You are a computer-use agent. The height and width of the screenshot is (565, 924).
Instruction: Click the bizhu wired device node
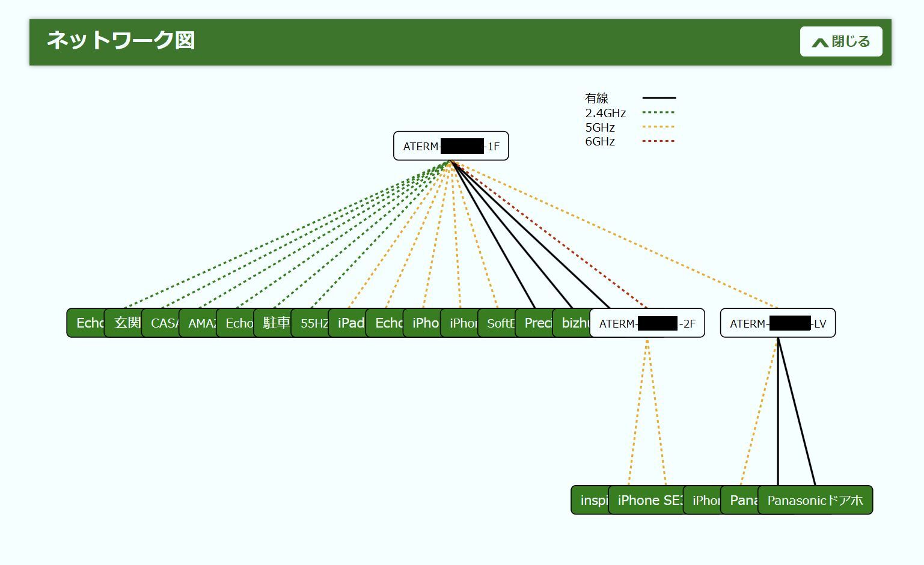[574, 323]
